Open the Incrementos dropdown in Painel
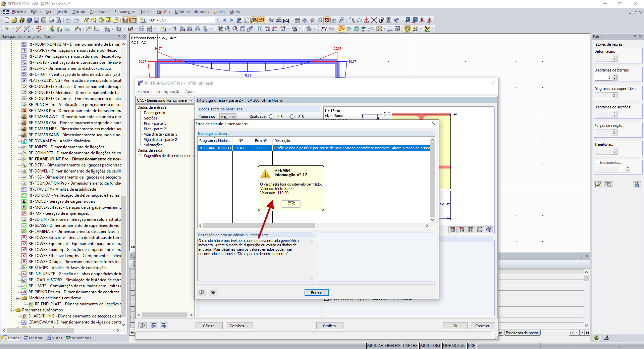The height and width of the screenshot is (349, 644). (x=623, y=169)
